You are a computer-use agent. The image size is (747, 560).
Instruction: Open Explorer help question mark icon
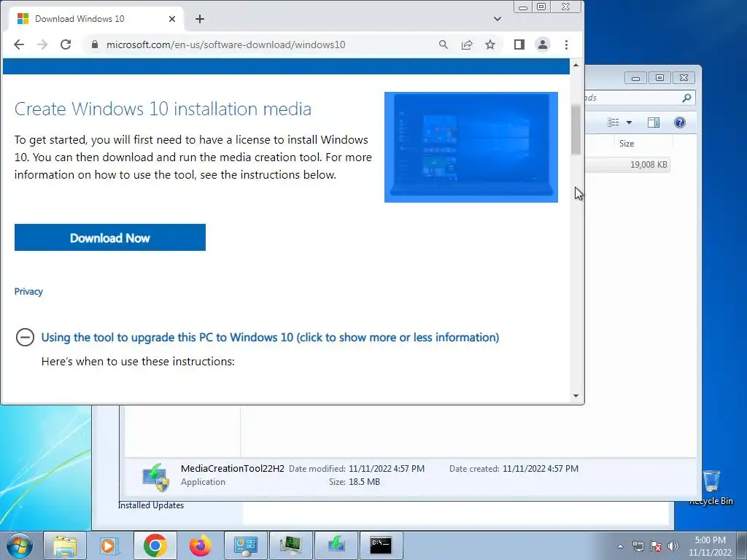[x=680, y=122]
